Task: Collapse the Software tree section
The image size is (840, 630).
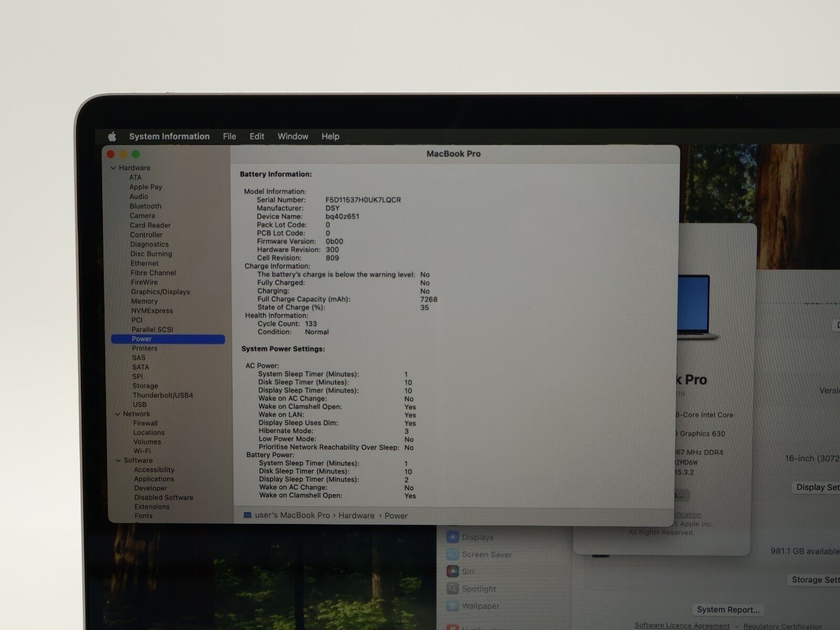Action: pos(118,460)
